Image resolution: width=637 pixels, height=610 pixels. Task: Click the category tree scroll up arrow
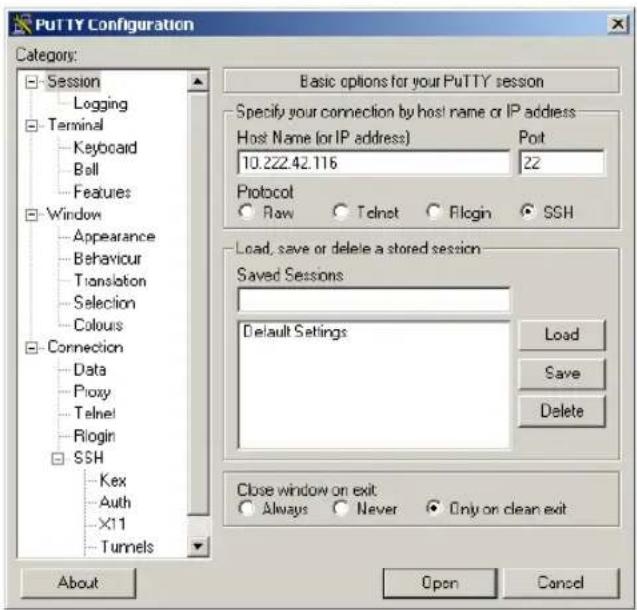pyautogui.click(x=198, y=82)
